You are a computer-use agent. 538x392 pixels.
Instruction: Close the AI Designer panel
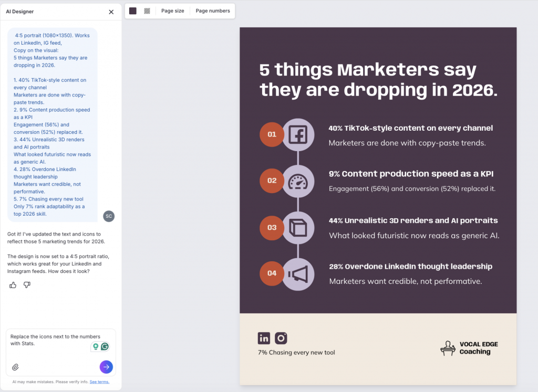tap(111, 12)
